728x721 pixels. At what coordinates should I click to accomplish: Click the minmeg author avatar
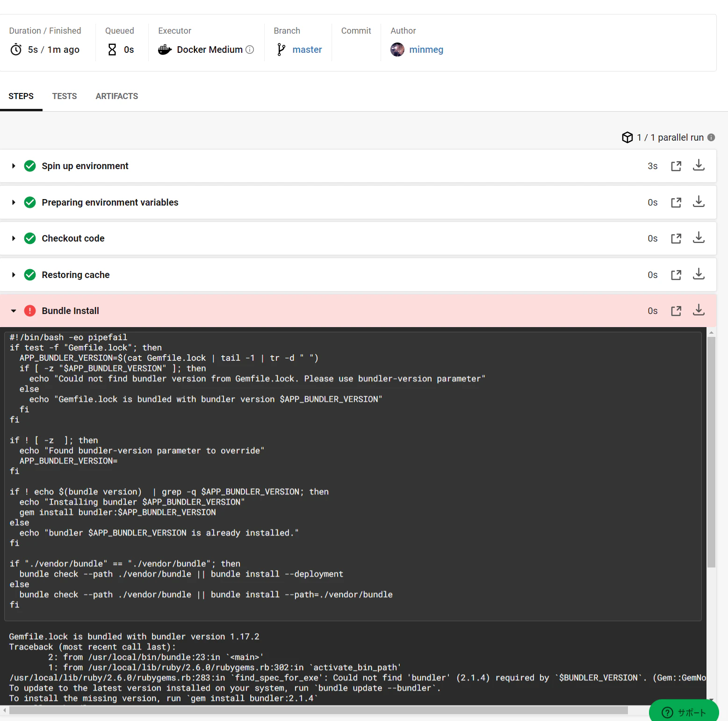coord(397,50)
